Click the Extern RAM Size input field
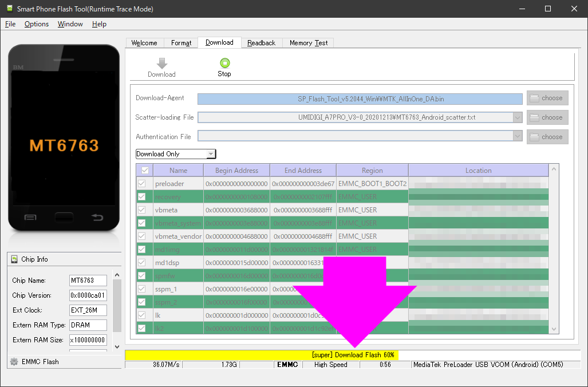 coord(88,340)
